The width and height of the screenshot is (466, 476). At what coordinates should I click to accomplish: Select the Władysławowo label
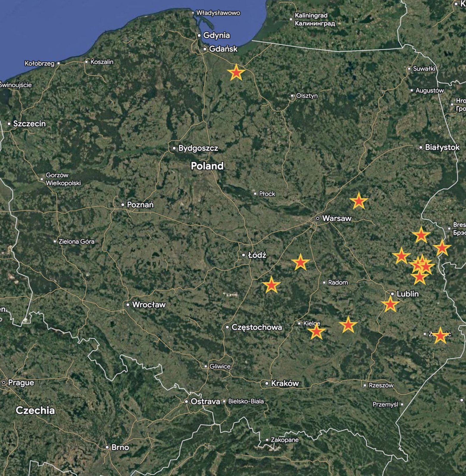click(x=218, y=13)
